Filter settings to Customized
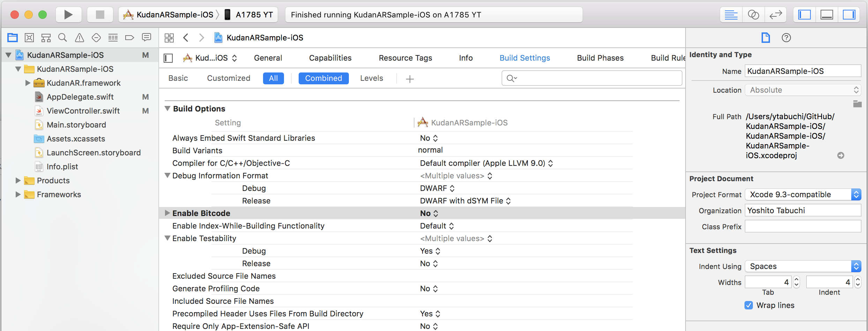 [229, 78]
